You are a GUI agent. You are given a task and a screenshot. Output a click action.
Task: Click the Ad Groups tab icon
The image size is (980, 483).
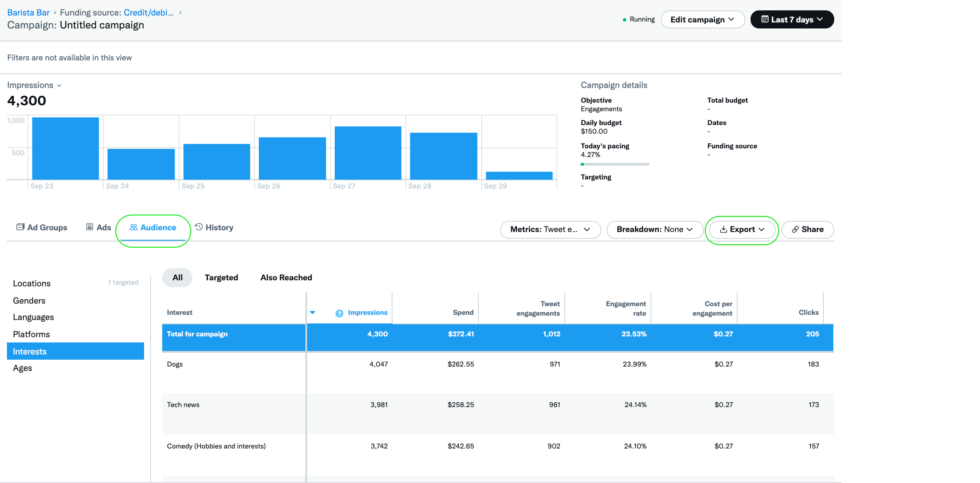click(20, 227)
